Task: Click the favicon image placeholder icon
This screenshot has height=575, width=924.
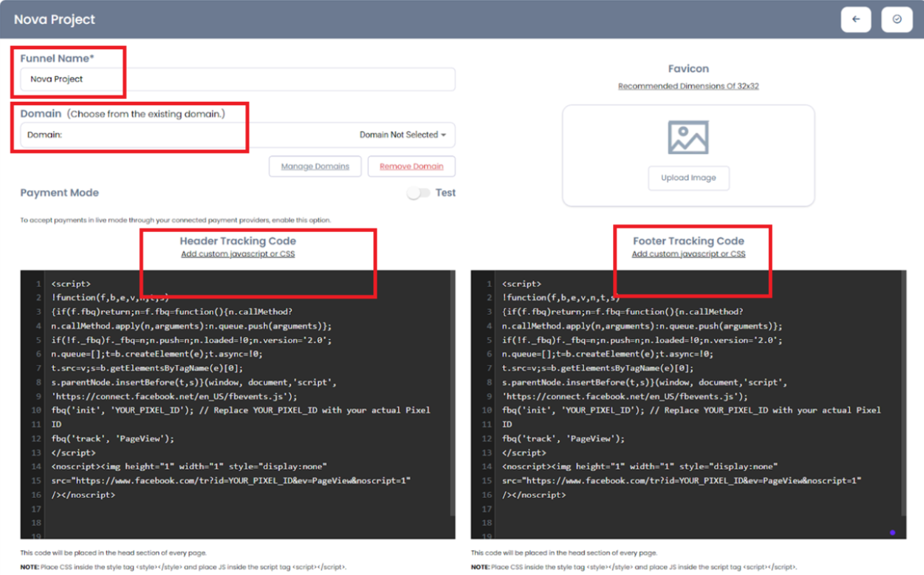Action: coord(688,137)
